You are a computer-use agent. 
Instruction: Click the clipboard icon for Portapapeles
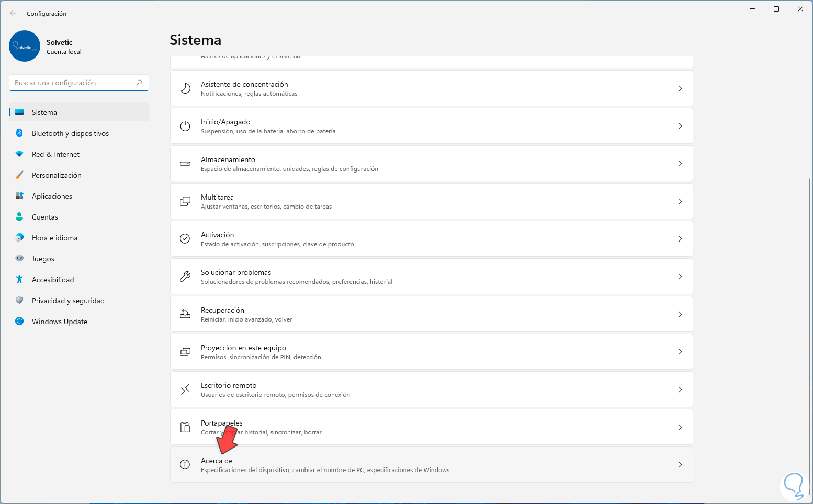coord(185,427)
